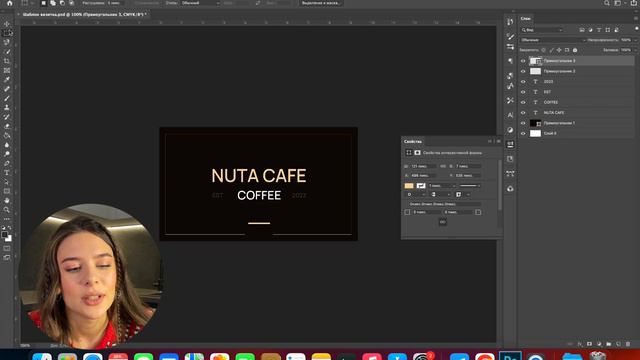
Task: Select the Rectangle shape tool
Action: [7, 191]
